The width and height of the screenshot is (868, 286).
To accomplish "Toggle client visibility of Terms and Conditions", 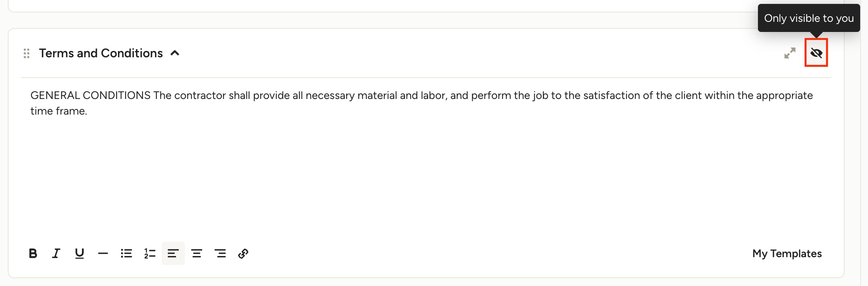I will 816,53.
